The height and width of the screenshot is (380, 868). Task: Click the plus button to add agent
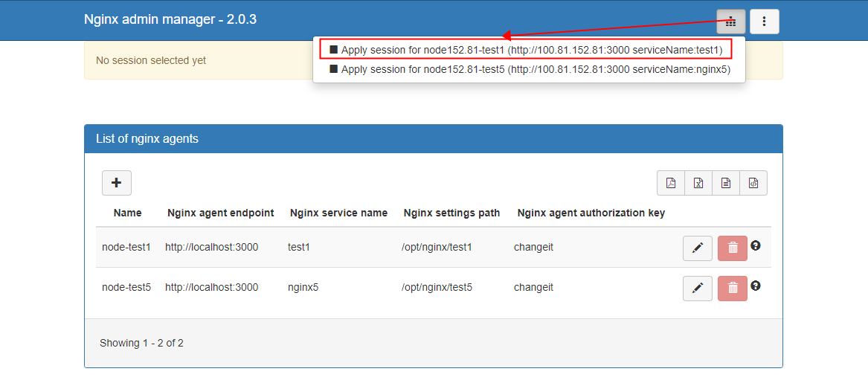pos(116,183)
